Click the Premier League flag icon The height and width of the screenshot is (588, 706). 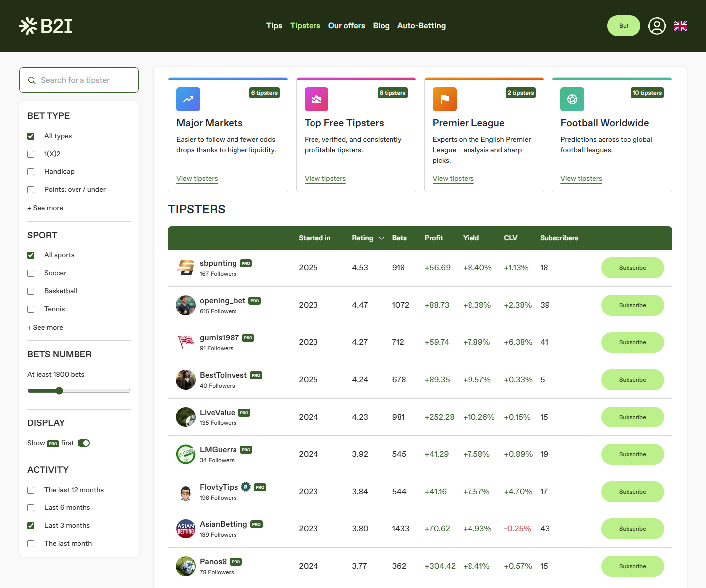(445, 99)
